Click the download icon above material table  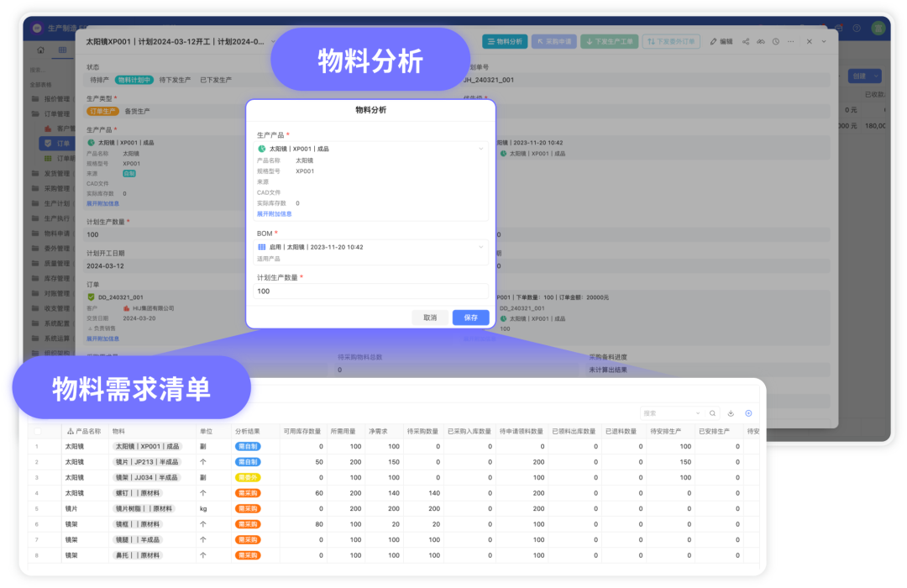tap(731, 413)
